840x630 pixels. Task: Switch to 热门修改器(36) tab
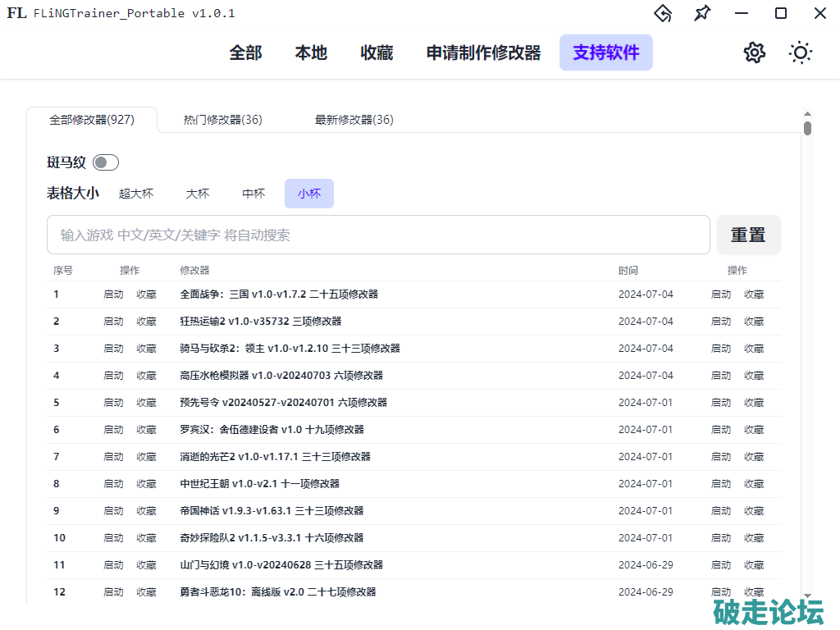click(x=223, y=120)
